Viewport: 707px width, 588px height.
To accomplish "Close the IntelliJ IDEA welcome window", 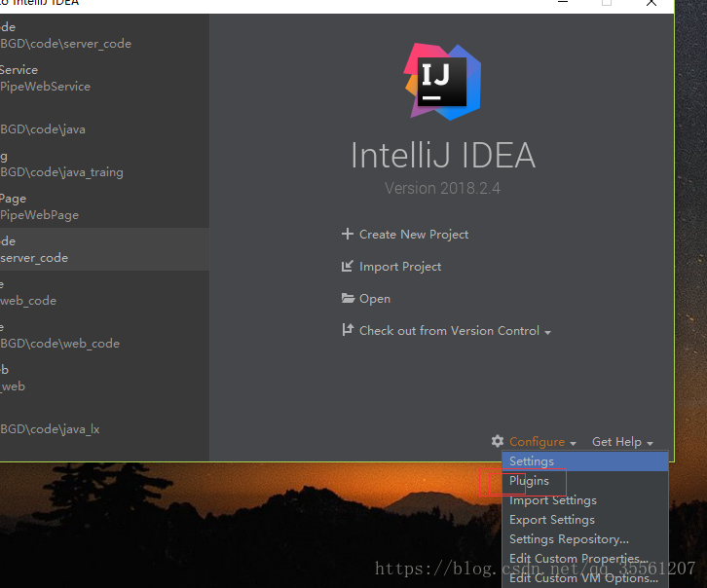I will [651, 3].
